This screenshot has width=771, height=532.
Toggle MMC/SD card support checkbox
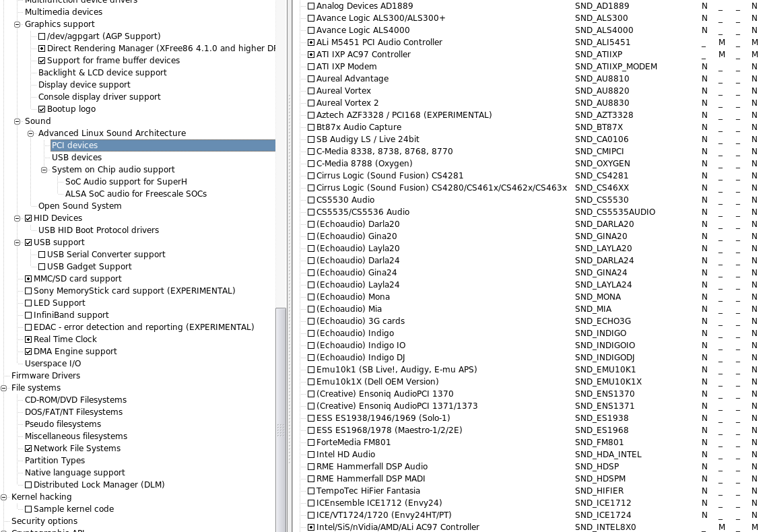[x=28, y=279]
